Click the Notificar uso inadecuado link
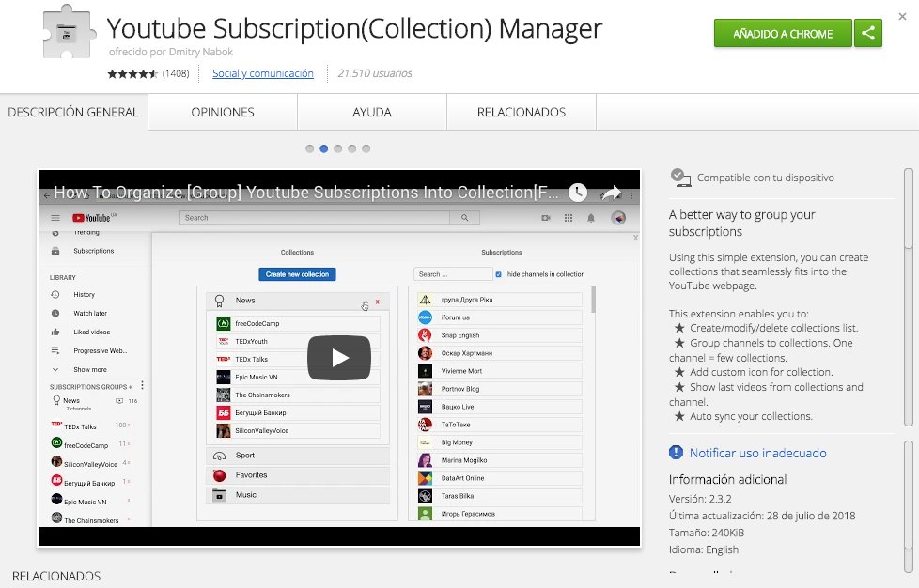 point(757,453)
